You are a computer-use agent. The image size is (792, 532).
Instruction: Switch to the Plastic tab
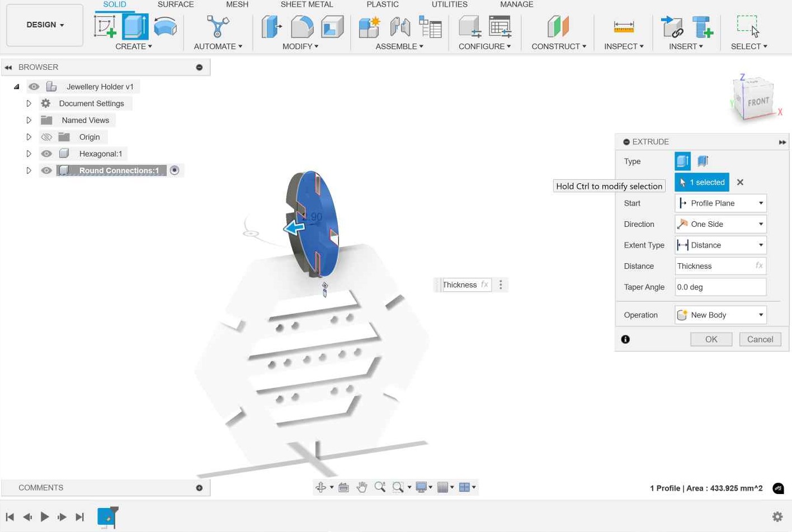click(383, 4)
